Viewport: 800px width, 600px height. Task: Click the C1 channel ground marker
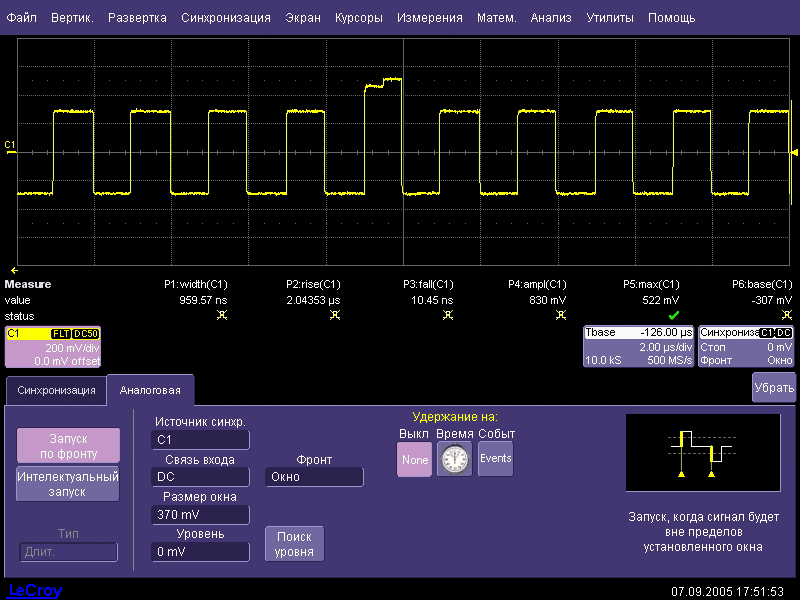pos(10,145)
